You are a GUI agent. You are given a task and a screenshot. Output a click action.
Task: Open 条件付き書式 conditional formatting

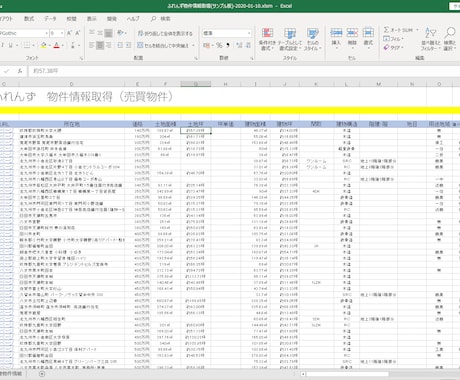(267, 39)
